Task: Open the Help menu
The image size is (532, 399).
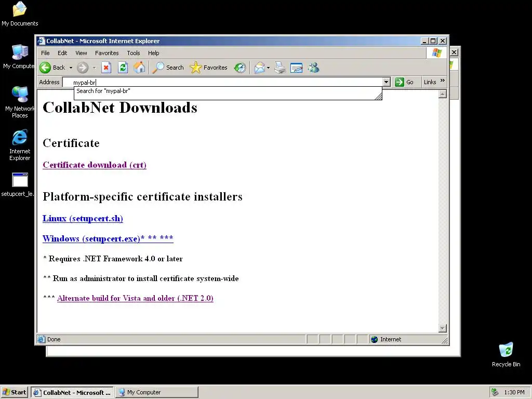Action: point(153,53)
